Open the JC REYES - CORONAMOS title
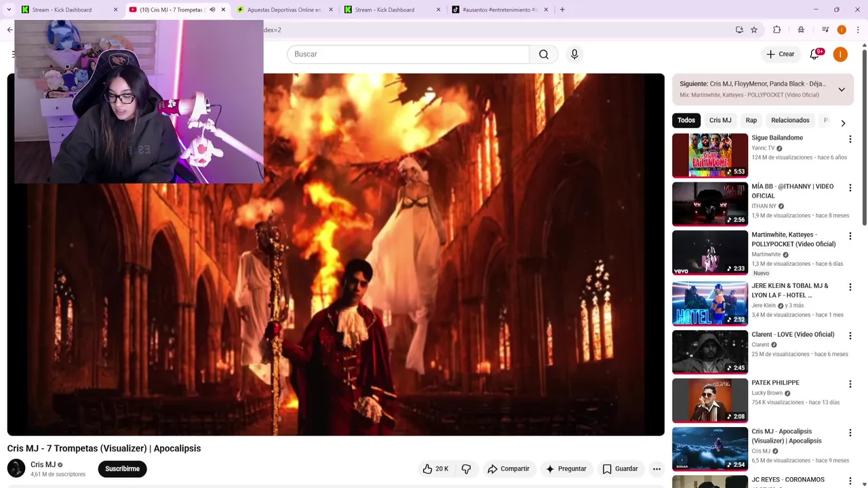This screenshot has height=488, width=868. tap(788, 480)
